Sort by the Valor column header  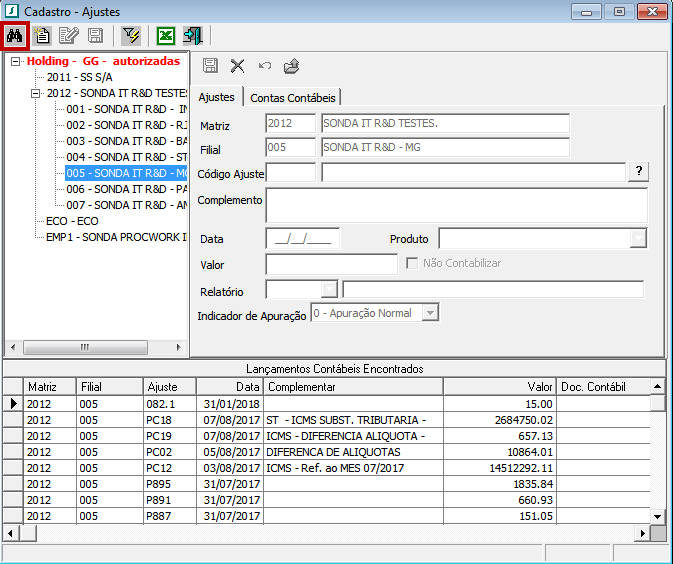coord(498,386)
